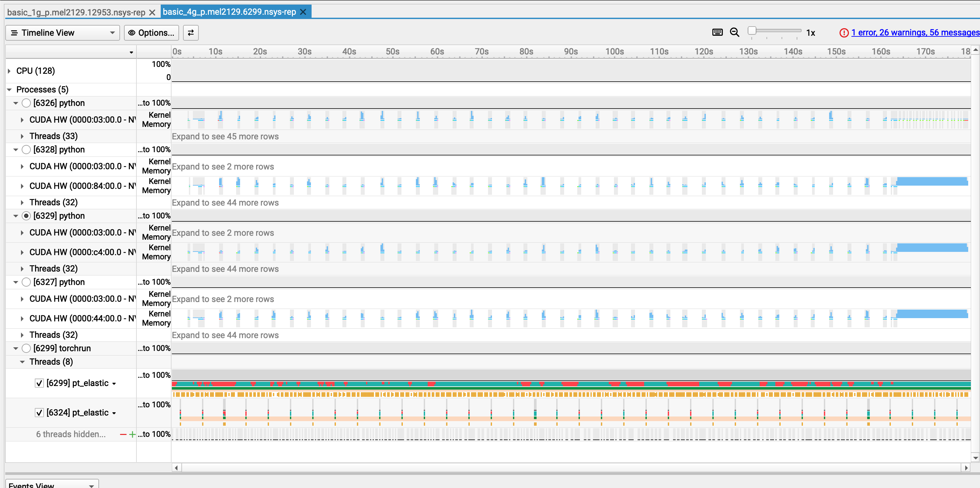980x488 pixels.
Task: Click green plus to show more threads
Action: pyautogui.click(x=132, y=434)
